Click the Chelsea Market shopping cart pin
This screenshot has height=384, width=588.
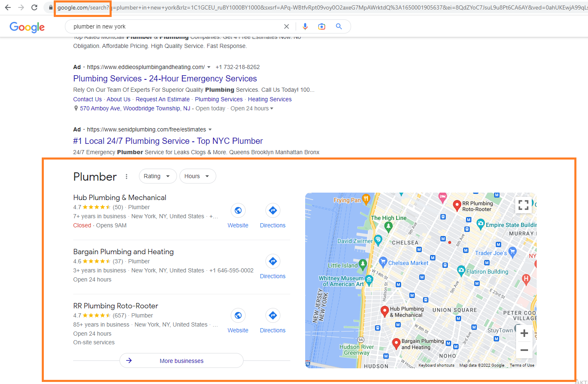(x=383, y=262)
